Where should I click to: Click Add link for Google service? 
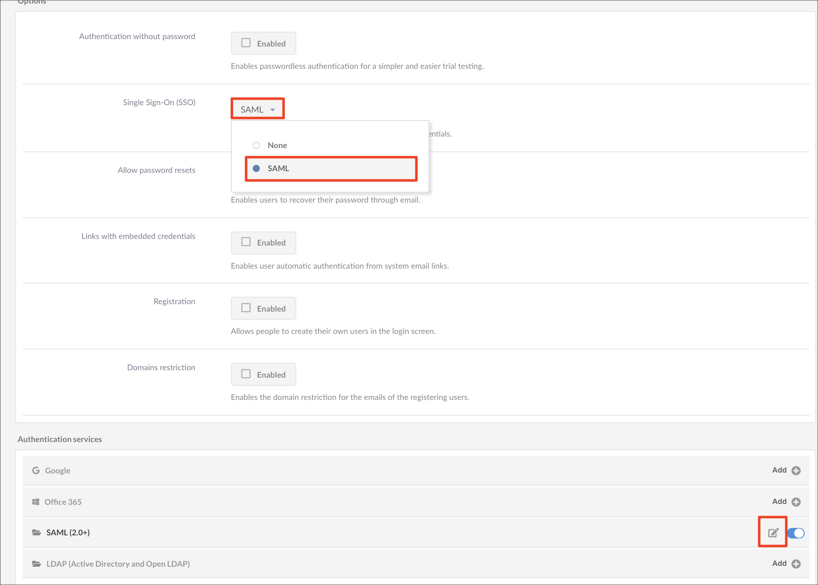779,470
